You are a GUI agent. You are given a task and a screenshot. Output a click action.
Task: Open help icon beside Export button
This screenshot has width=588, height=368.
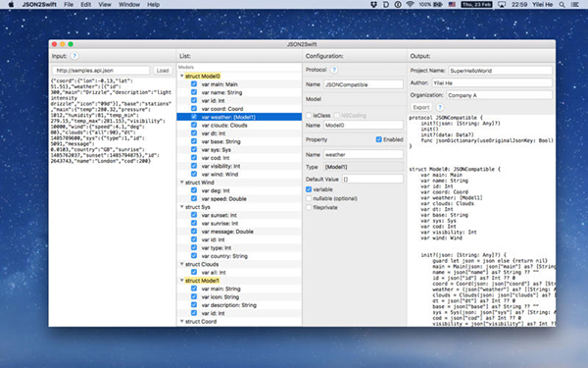click(x=440, y=107)
